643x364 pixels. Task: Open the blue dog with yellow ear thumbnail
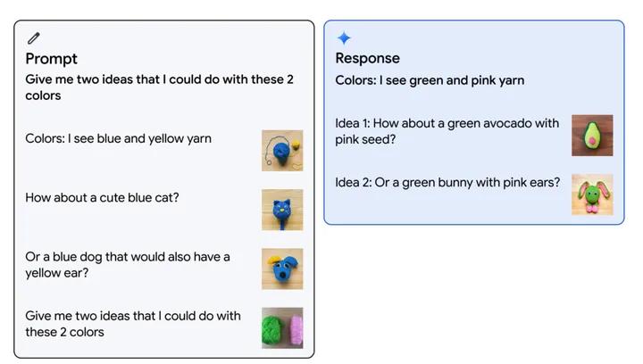point(282,269)
